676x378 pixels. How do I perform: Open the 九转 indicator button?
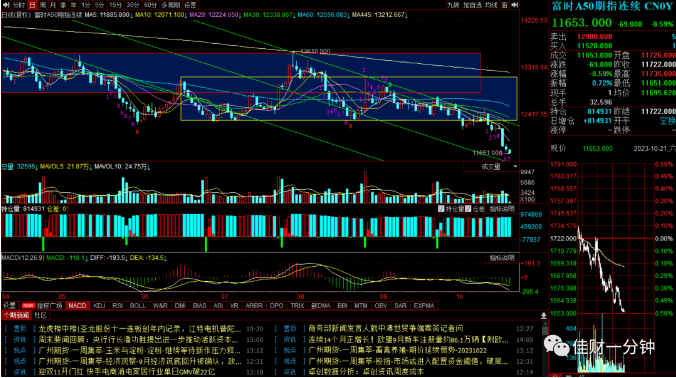[x=453, y=5]
